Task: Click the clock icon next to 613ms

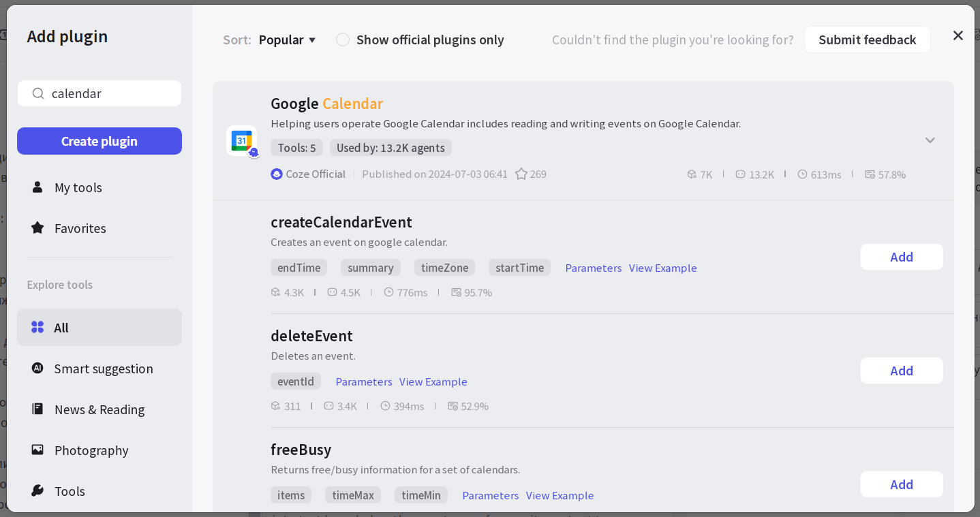Action: click(x=802, y=174)
